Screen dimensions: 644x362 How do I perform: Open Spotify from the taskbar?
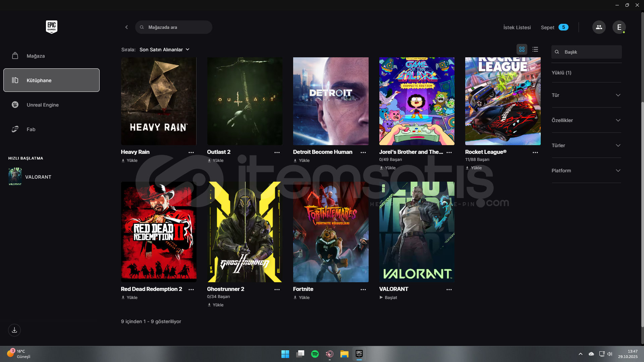click(315, 354)
